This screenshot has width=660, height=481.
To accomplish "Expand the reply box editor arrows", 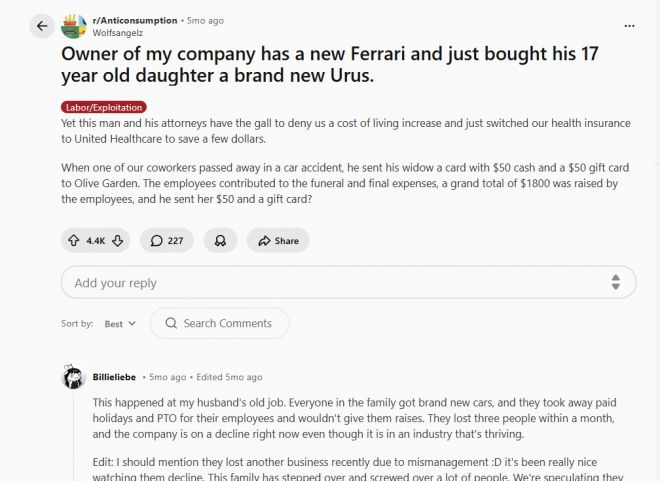I will [616, 282].
